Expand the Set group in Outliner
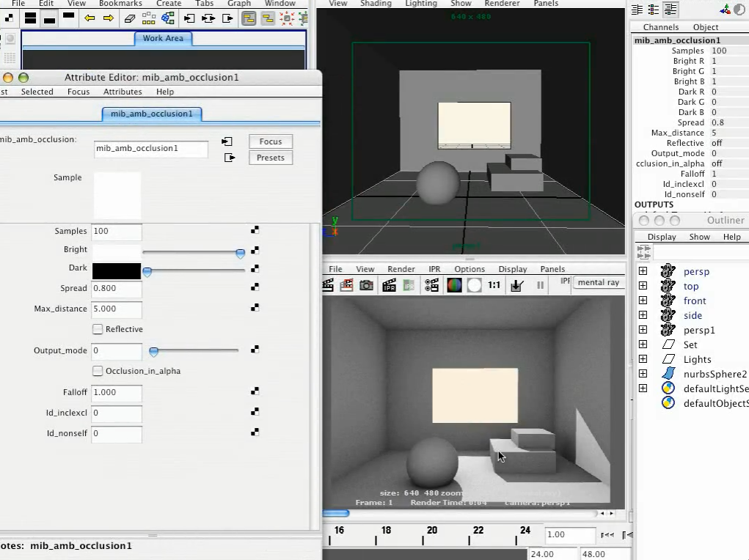Viewport: 749px width, 560px height. [x=643, y=345]
